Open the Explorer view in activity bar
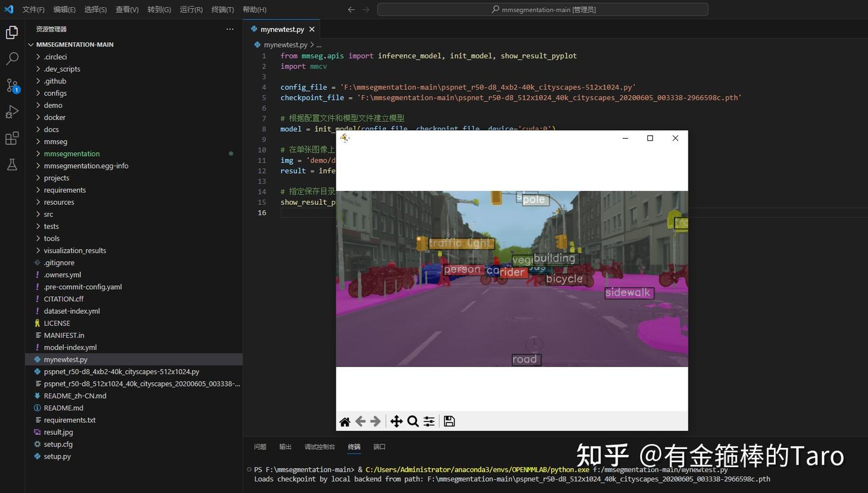The height and width of the screenshot is (493, 868). click(x=12, y=33)
